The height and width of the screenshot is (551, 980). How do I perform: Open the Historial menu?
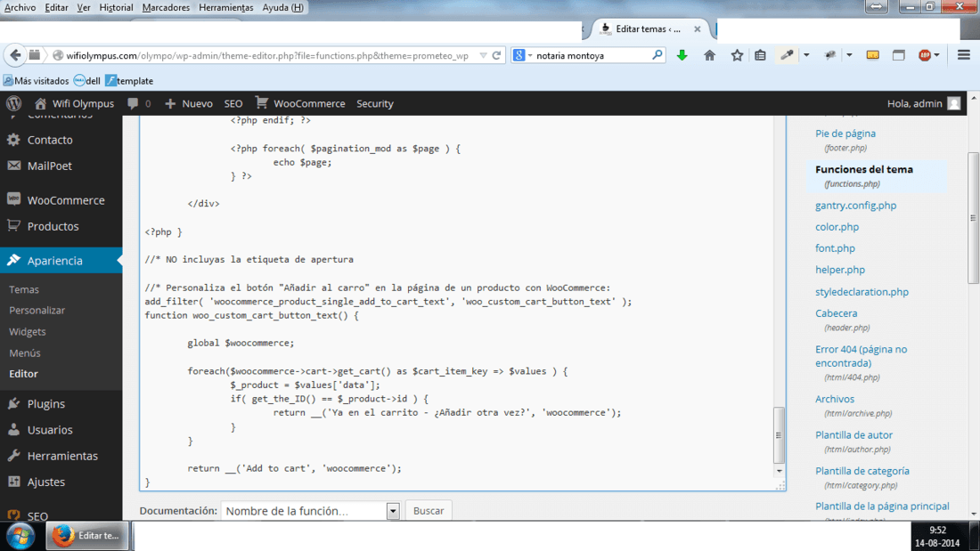[x=116, y=7]
